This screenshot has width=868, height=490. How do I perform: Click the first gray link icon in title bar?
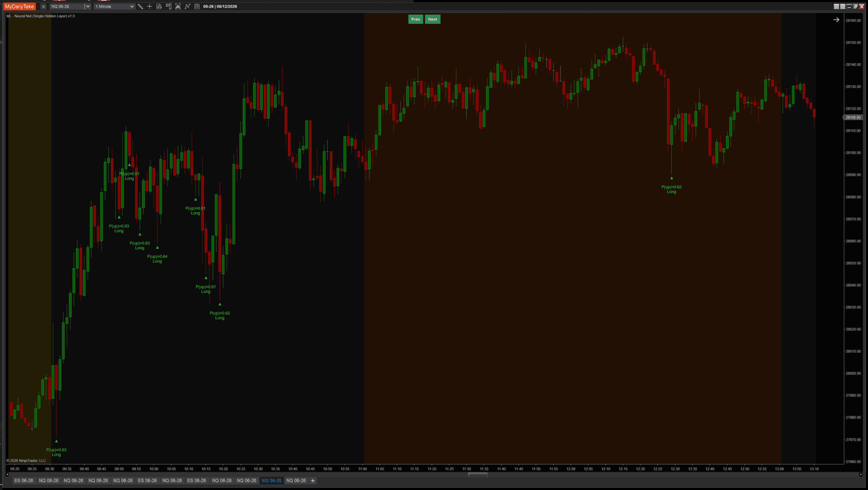point(836,6)
